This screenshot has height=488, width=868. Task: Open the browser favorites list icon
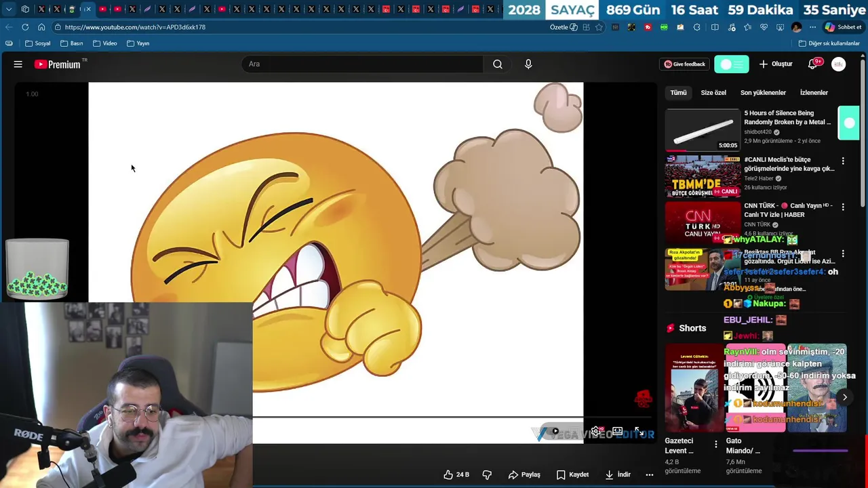[747, 27]
